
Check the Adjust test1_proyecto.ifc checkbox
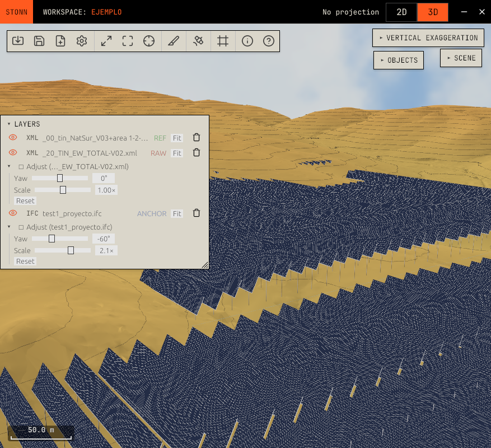click(x=21, y=227)
